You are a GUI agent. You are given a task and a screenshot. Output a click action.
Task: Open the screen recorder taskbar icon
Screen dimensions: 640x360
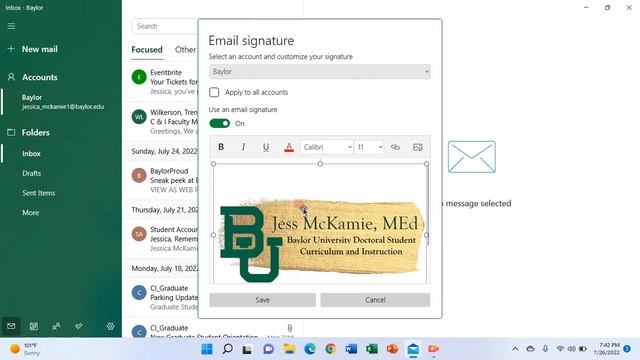[433, 349]
